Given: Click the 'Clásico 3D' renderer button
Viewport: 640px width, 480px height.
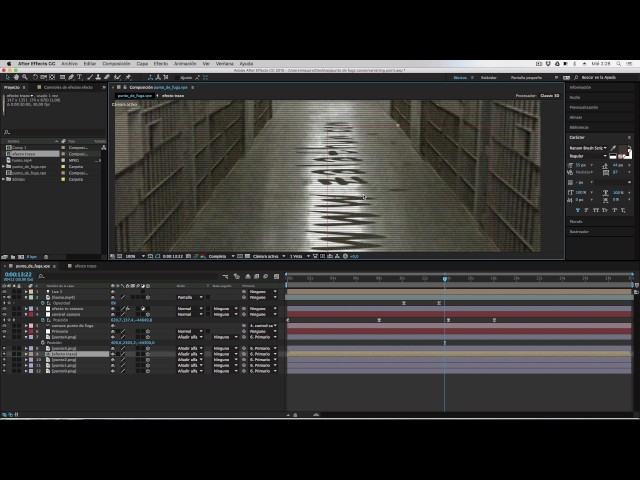Looking at the screenshot, I should click(550, 96).
